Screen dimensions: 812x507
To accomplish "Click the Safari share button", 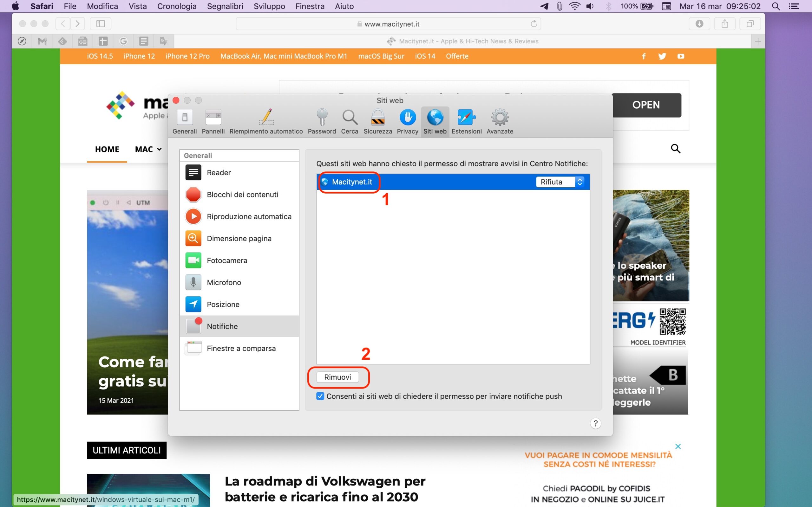I will pyautogui.click(x=724, y=23).
